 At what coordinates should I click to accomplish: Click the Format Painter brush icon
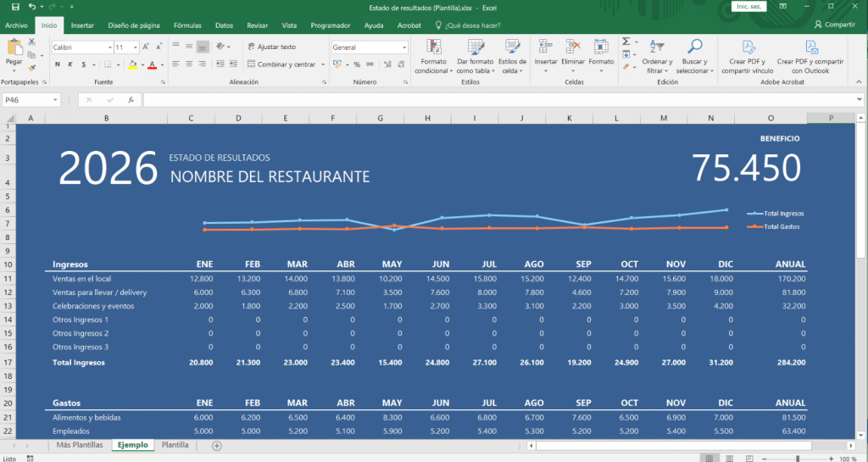coord(31,68)
